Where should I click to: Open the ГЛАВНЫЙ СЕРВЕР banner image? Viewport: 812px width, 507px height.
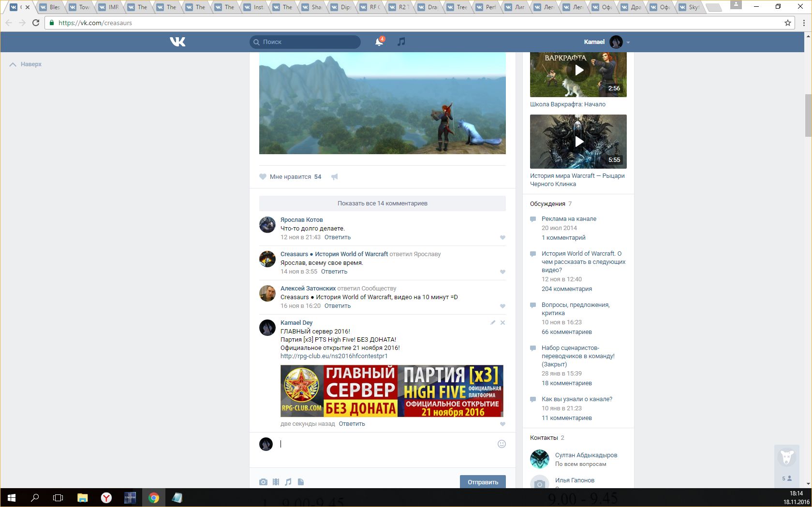tap(392, 391)
